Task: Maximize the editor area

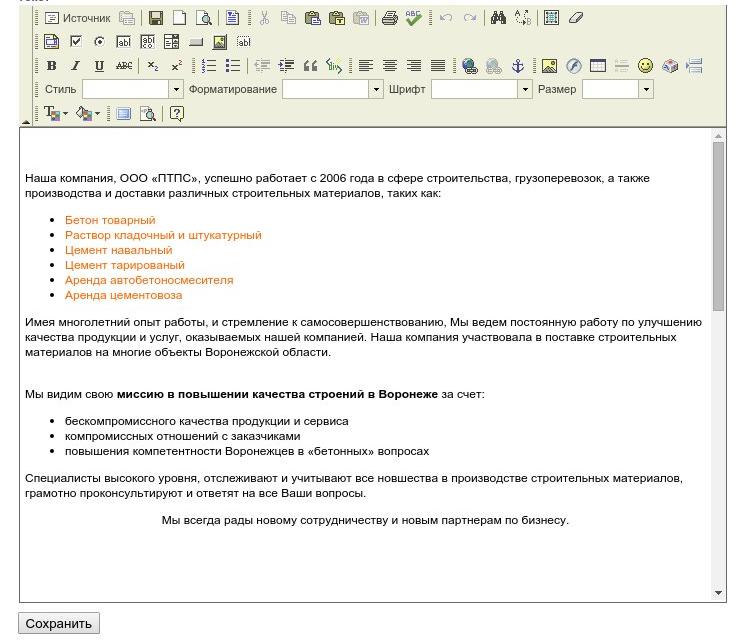Action: [x=124, y=114]
